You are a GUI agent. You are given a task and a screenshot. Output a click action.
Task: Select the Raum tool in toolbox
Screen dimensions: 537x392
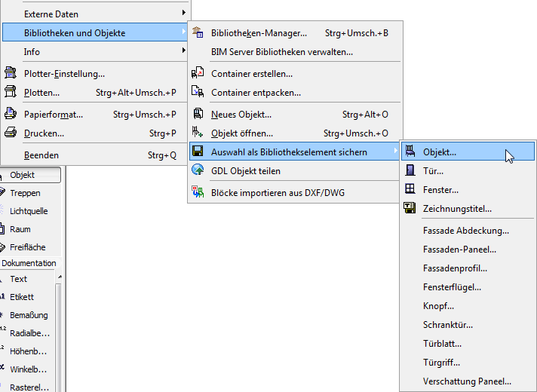tap(20, 229)
